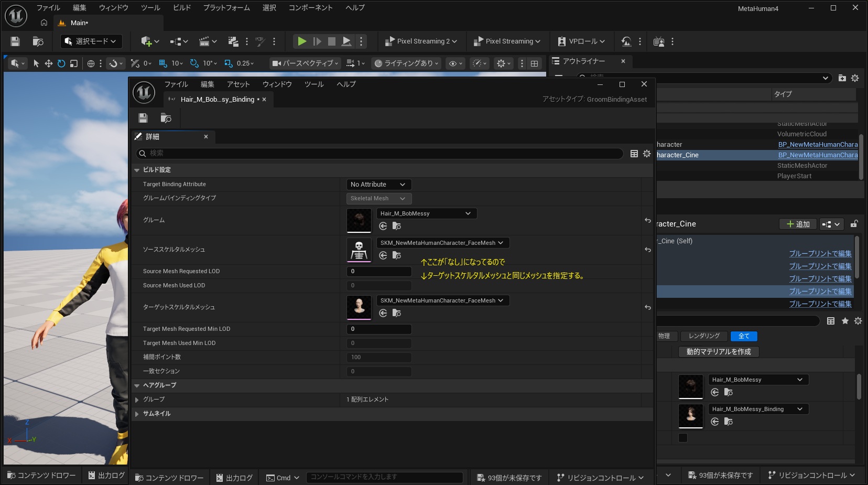Click the 追加 component button
This screenshot has width=868, height=485.
point(798,224)
